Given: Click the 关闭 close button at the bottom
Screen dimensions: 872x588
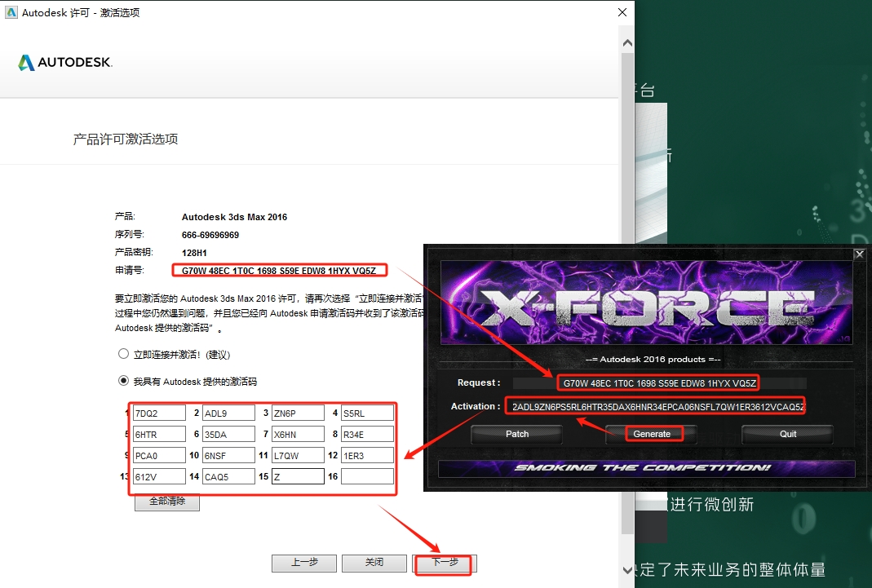Looking at the screenshot, I should click(374, 563).
